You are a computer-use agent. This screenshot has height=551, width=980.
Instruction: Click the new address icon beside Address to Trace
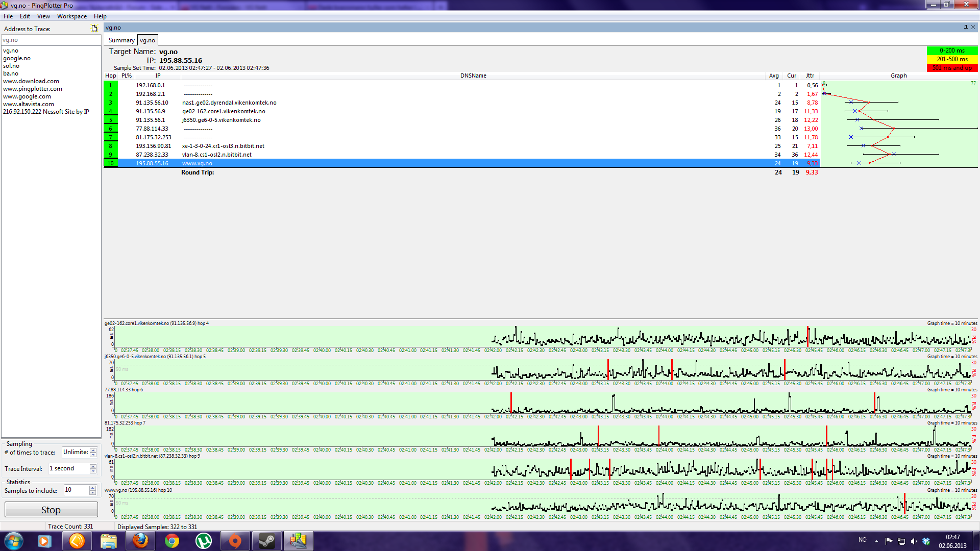point(94,29)
